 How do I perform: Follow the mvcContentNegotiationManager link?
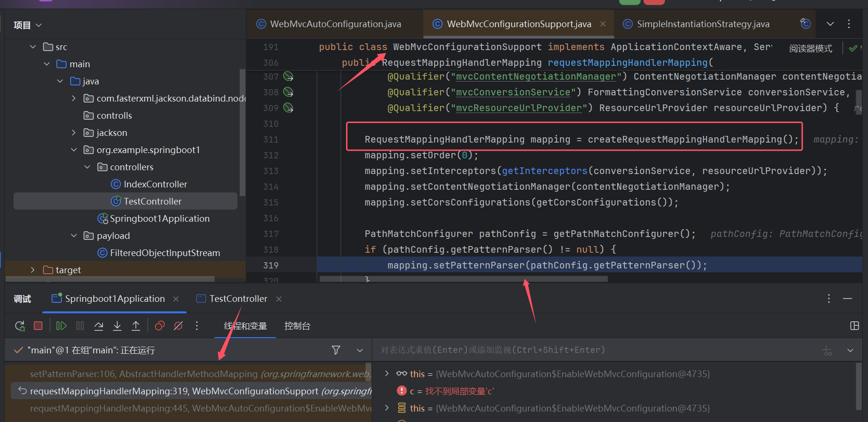[x=536, y=76]
